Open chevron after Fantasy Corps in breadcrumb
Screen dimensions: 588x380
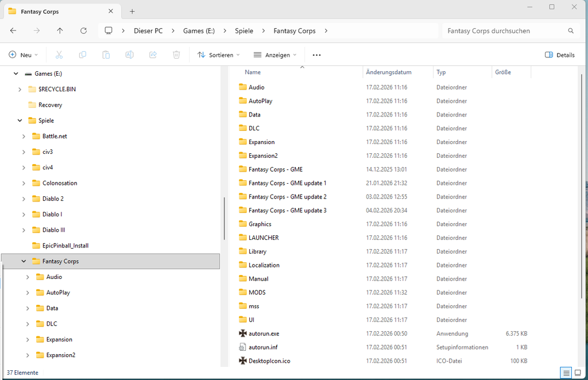point(326,31)
